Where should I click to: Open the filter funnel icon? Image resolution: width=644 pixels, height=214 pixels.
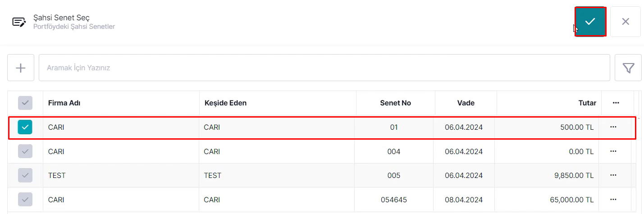628,68
